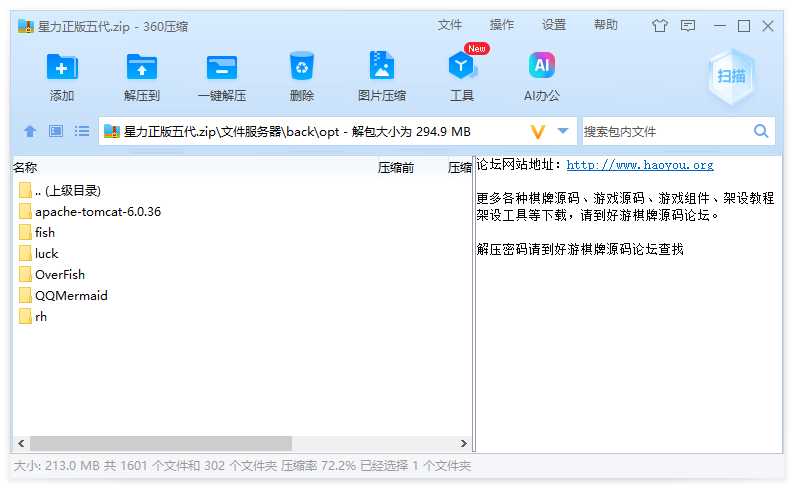Select the apache-tomcat-6.0.36 folder

click(x=242, y=212)
